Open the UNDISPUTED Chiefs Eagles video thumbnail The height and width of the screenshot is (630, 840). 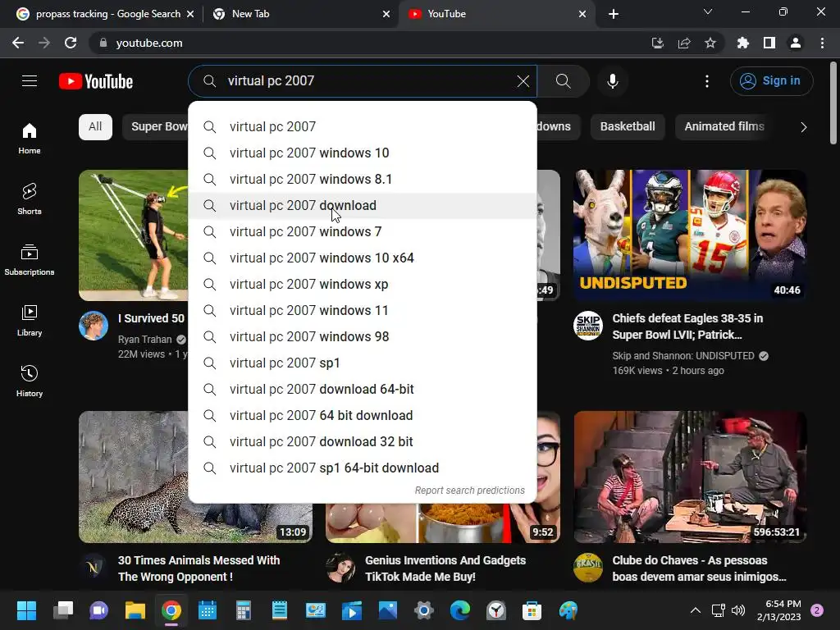(x=690, y=235)
